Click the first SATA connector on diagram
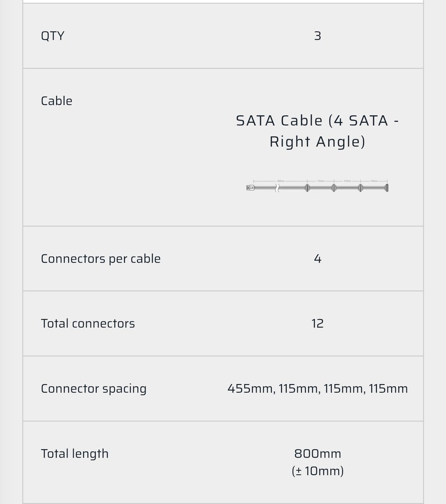This screenshot has width=446, height=504. coord(307,188)
